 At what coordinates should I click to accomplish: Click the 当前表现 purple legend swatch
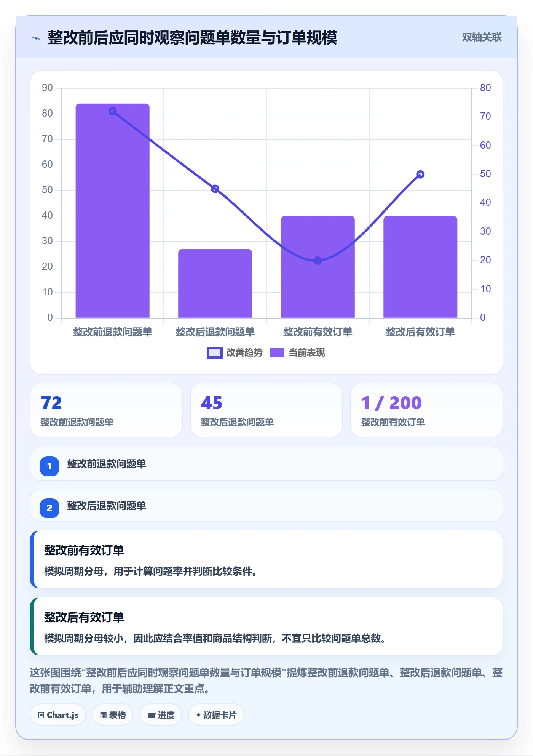277,353
